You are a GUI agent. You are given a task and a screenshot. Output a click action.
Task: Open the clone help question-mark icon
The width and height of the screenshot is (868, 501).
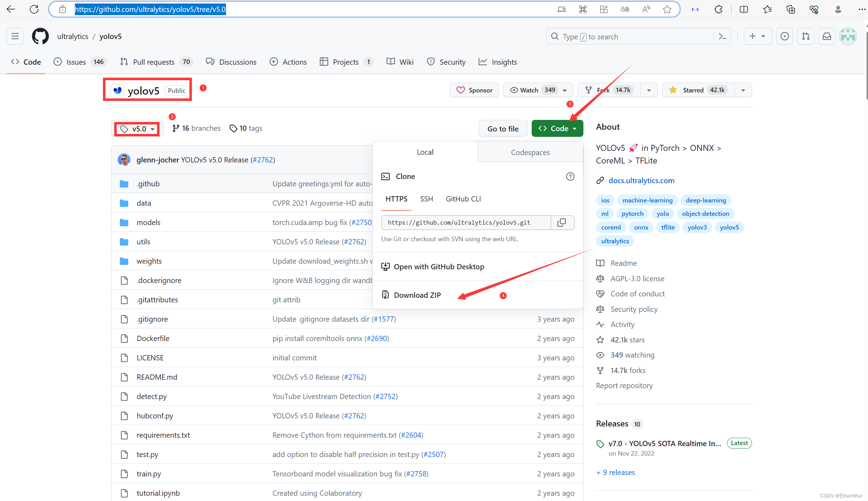pyautogui.click(x=570, y=176)
